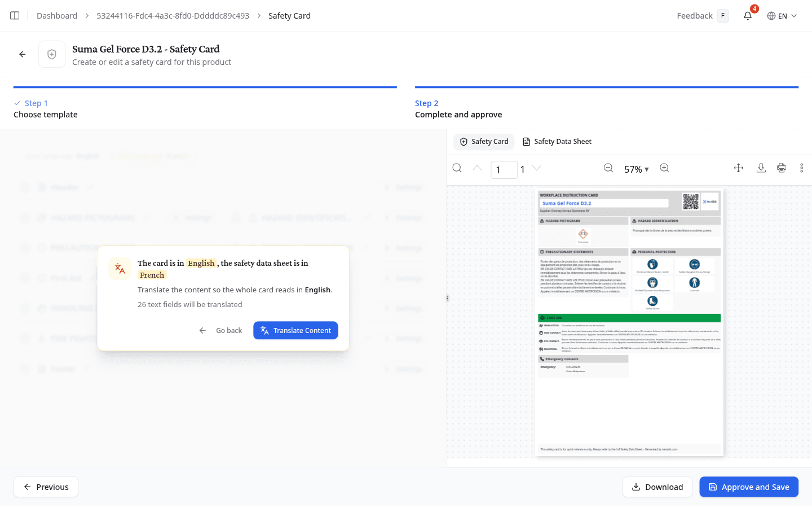Open the viewer more options menu
This screenshot has height=508, width=812.
801,168
